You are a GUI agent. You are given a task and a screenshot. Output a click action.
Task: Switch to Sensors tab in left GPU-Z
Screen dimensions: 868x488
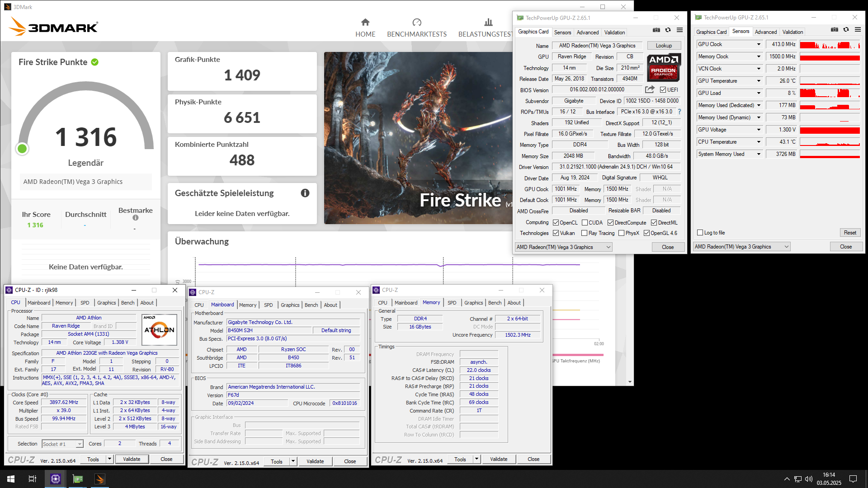[x=563, y=33]
